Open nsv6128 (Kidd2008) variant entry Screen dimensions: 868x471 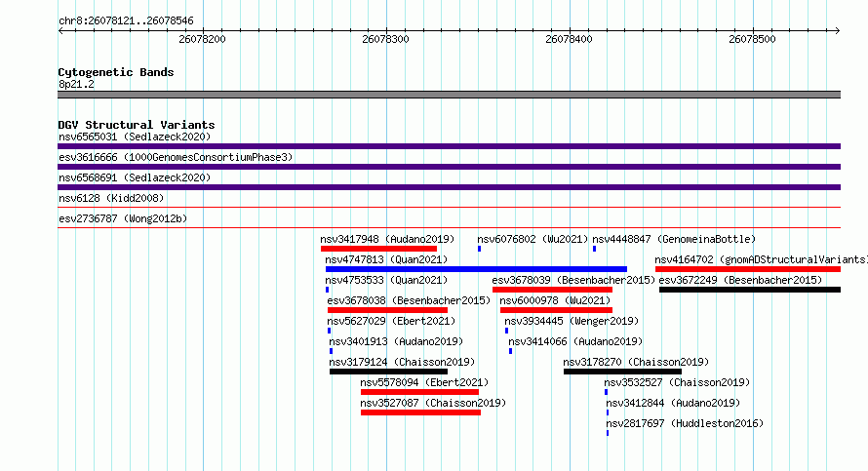[111, 198]
